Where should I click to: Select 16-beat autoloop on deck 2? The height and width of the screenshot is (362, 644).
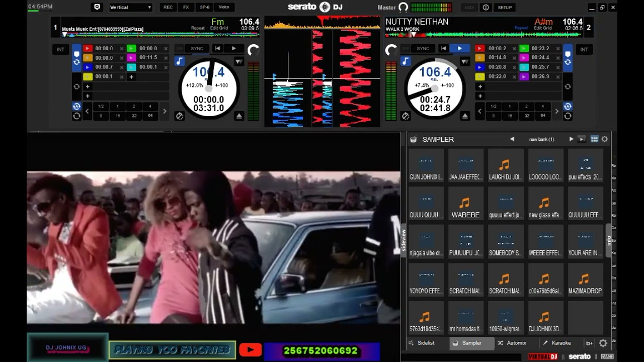click(x=510, y=116)
